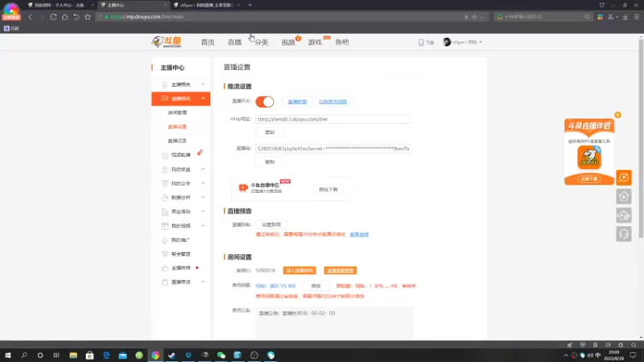Open the 首页 nav item
This screenshot has height=362, width=644.
tap(208, 42)
